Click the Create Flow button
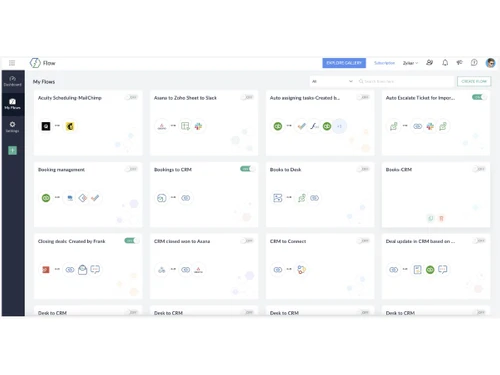This screenshot has height=375, width=500. coord(474,81)
